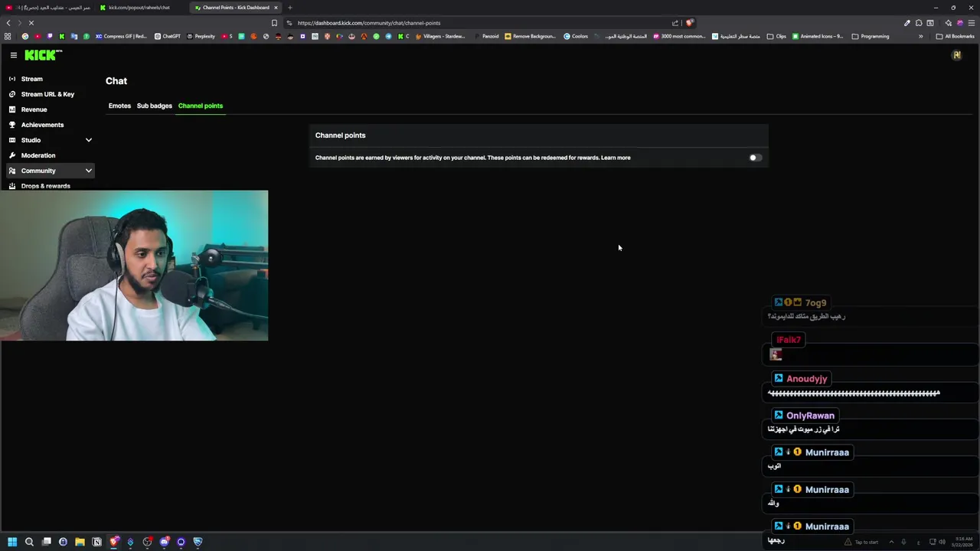Open Windows Start menu
The height and width of the screenshot is (551, 980).
pyautogui.click(x=12, y=542)
